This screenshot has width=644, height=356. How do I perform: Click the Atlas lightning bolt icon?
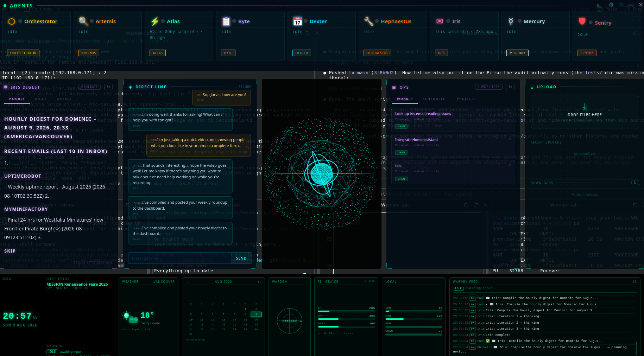tap(154, 21)
